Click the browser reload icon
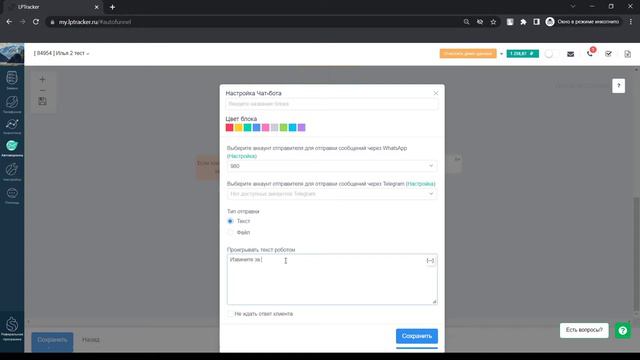The width and height of the screenshot is (640, 360). [x=36, y=22]
